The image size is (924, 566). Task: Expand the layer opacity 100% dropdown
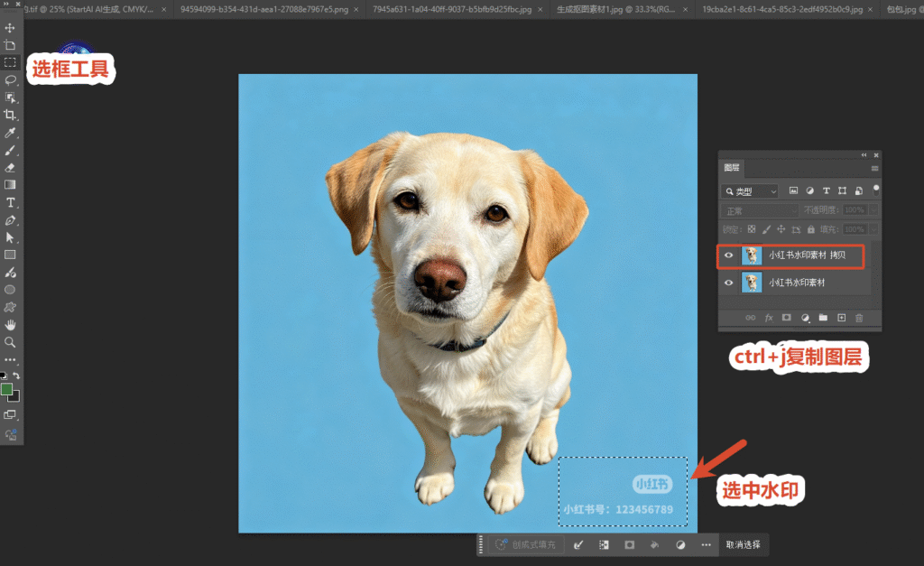pyautogui.click(x=873, y=210)
